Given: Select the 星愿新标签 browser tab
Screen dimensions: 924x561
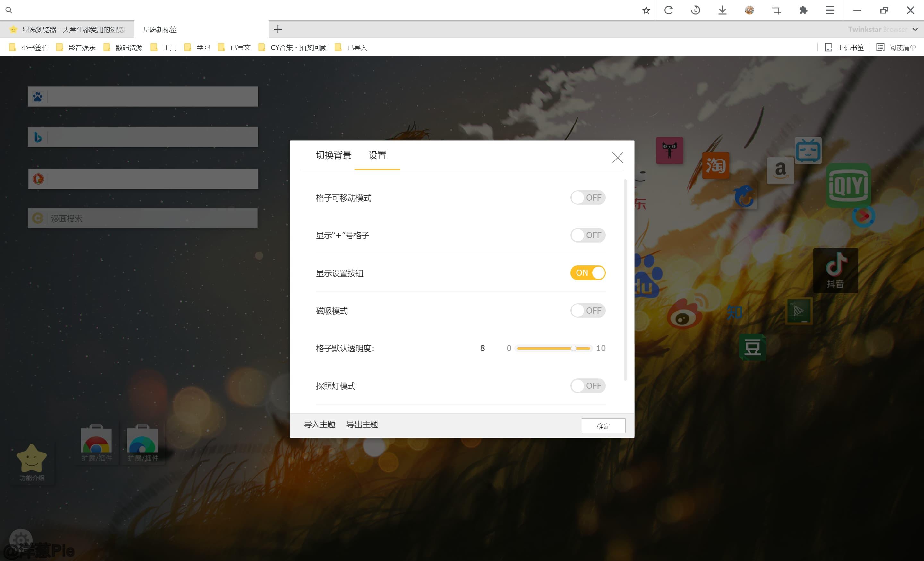Looking at the screenshot, I should [x=160, y=30].
